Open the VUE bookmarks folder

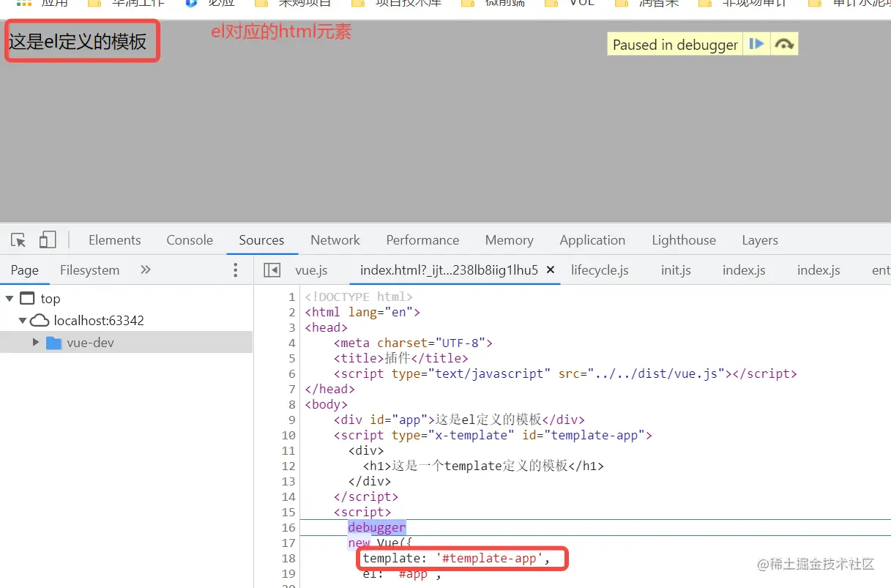tap(571, 3)
